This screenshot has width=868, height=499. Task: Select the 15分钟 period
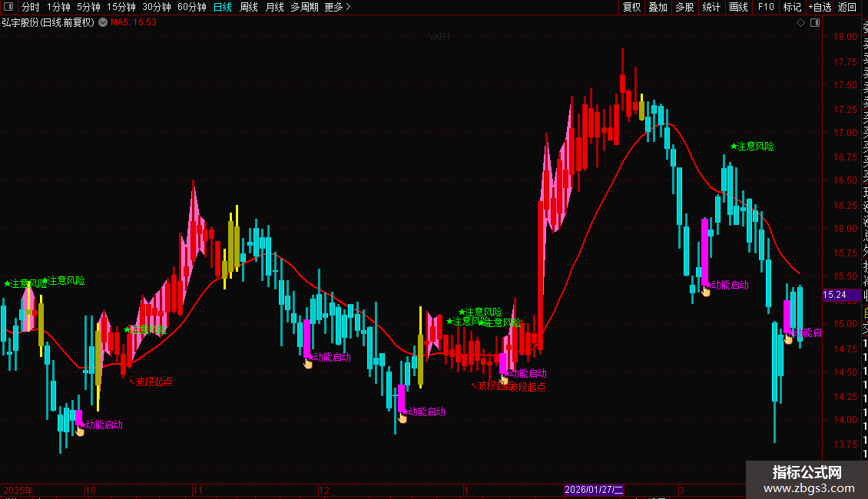click(121, 7)
